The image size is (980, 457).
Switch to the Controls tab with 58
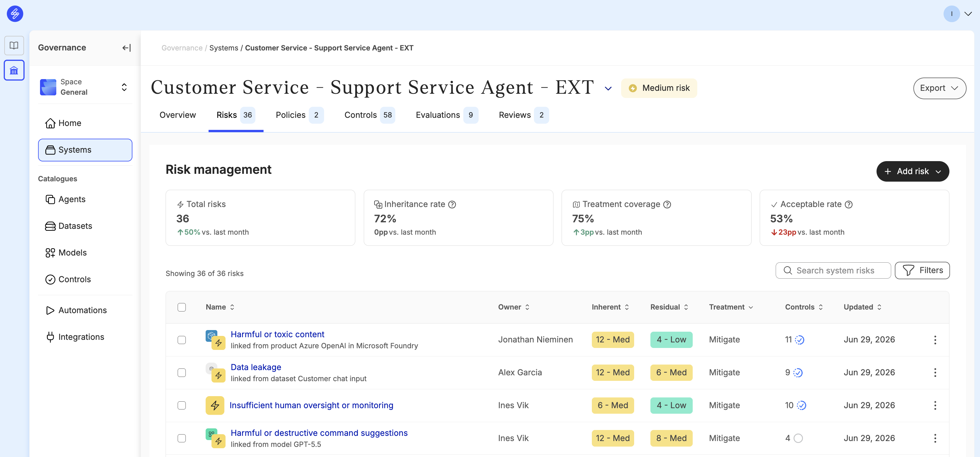369,115
